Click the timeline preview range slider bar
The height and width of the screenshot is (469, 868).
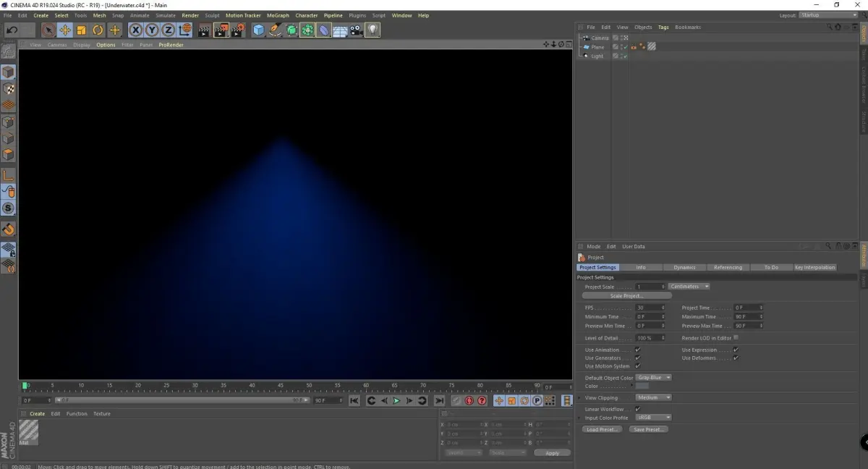[181, 400]
